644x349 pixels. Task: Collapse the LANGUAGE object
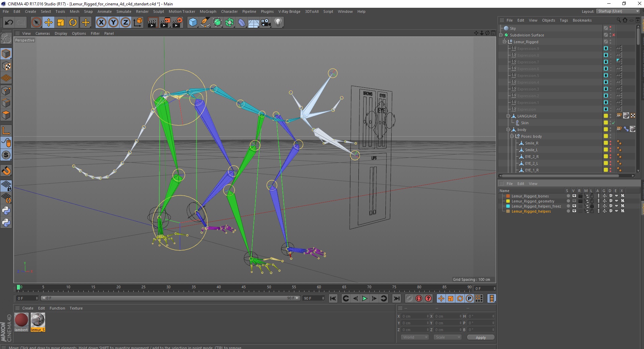(508, 116)
